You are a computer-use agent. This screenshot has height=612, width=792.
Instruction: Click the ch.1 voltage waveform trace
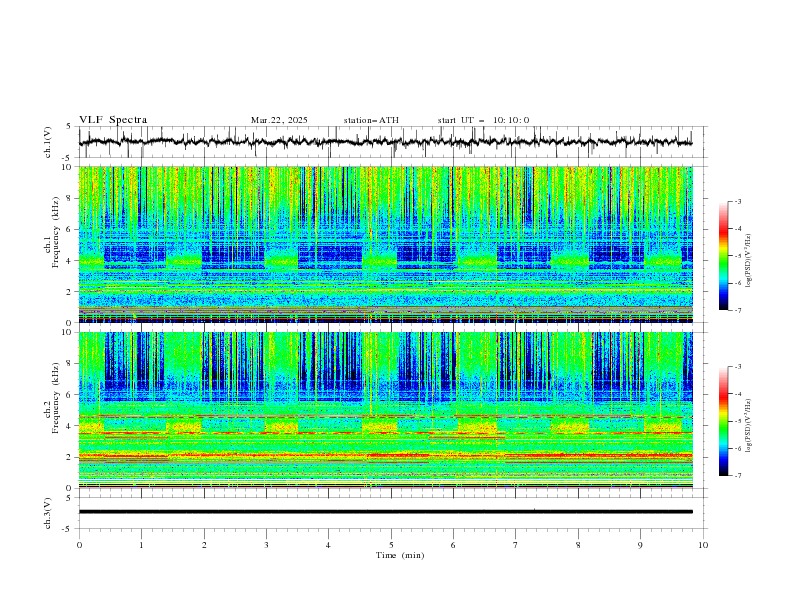(x=385, y=142)
